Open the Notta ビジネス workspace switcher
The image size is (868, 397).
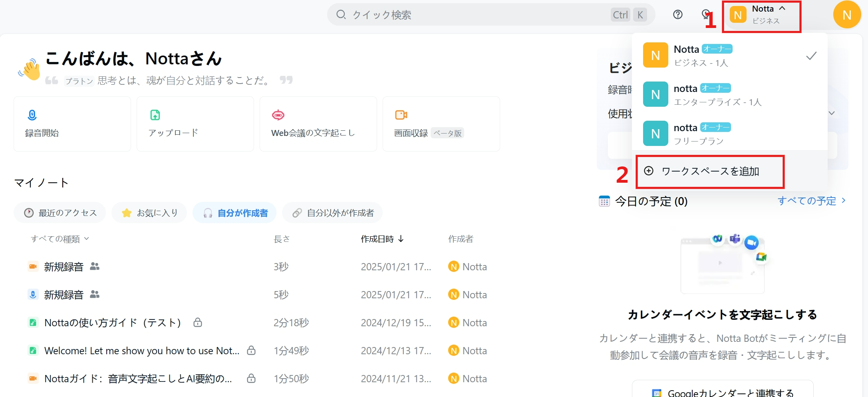point(761,16)
